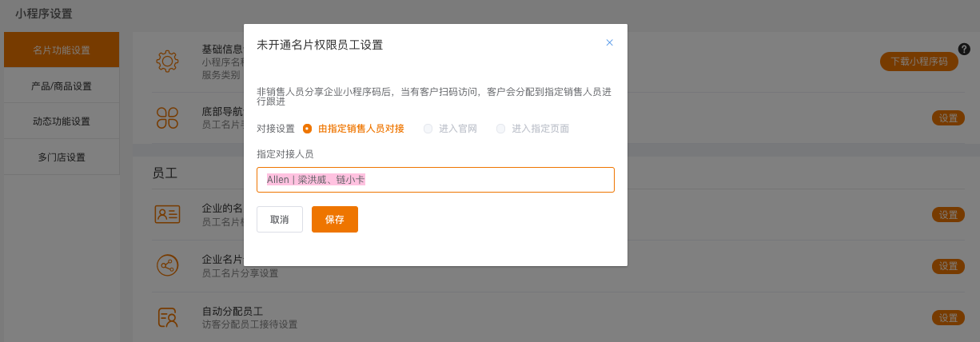
Task: Click the 下载小程序码 button
Action: point(918,62)
